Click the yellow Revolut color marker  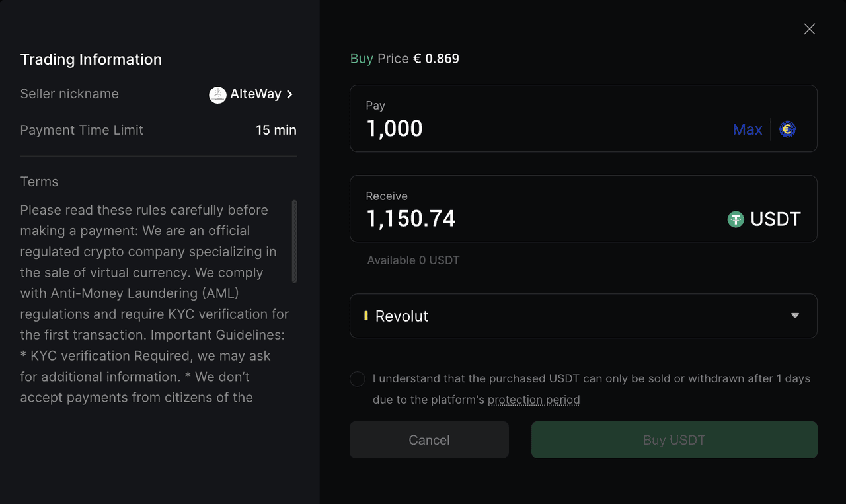[366, 316]
